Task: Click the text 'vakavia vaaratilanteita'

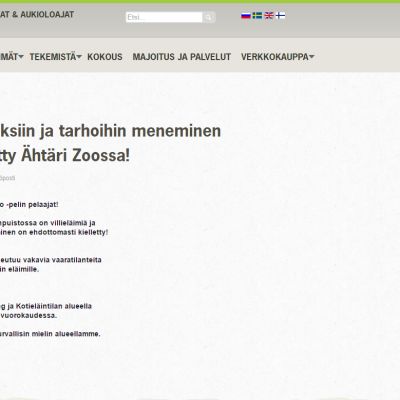Action: coord(62,260)
